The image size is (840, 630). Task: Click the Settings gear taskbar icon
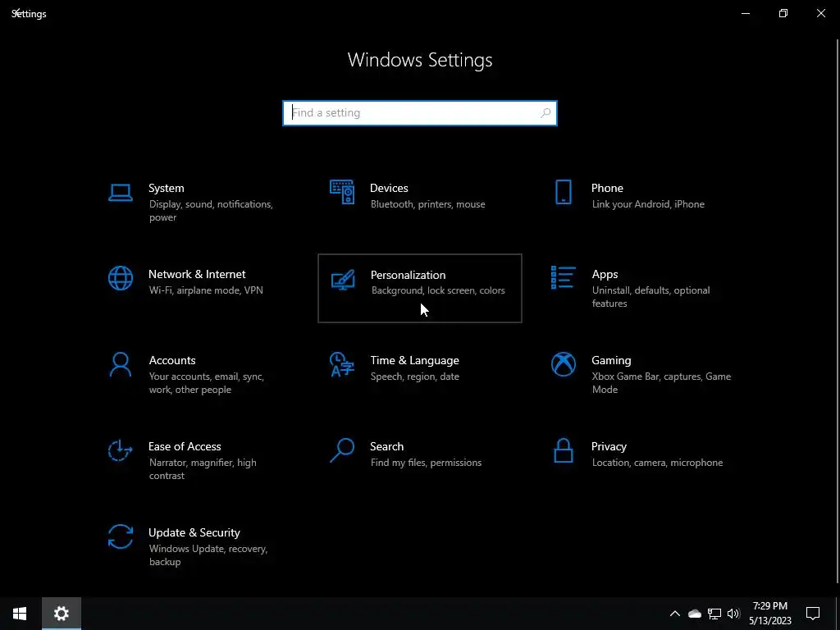(62, 614)
